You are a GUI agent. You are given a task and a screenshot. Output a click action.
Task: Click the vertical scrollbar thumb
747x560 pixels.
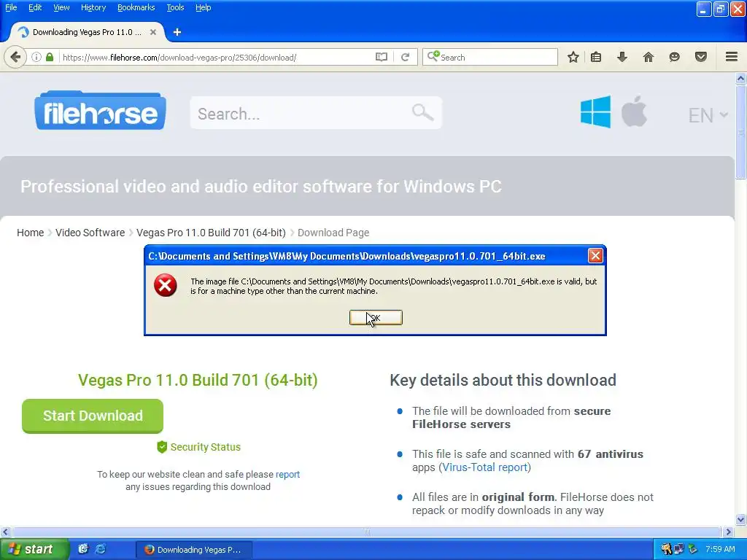coord(741,132)
